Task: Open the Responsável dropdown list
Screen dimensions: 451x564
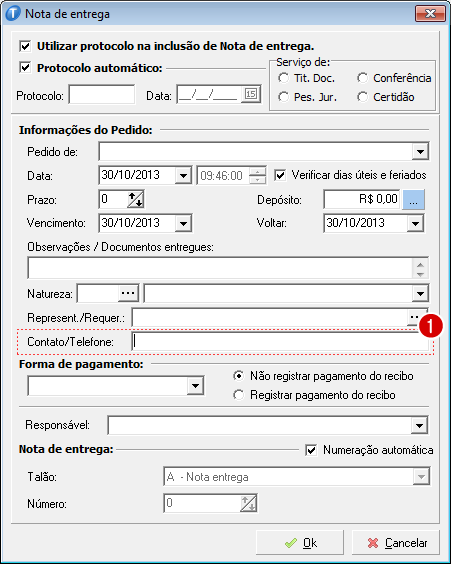Action: pyautogui.click(x=419, y=426)
